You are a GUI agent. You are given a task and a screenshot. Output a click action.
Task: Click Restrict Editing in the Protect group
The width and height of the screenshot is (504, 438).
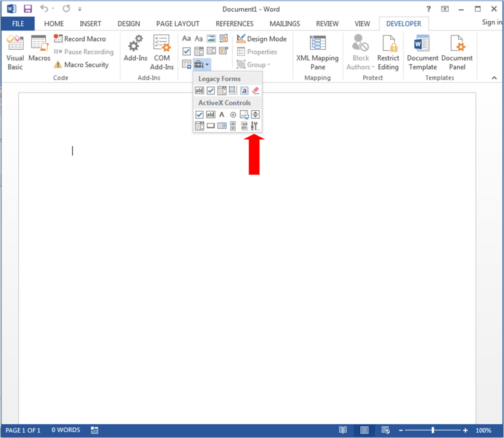tap(388, 52)
